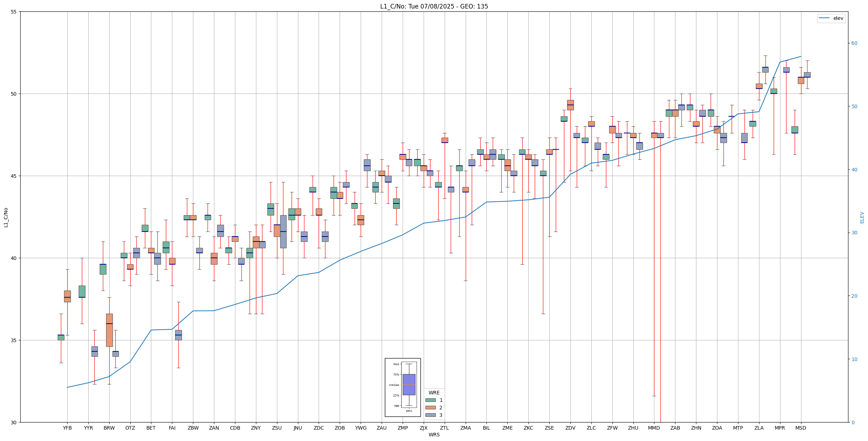Click the blue-gray WRE 3 legend swatch
Viewport: 868px width, 441px height.
(430, 415)
